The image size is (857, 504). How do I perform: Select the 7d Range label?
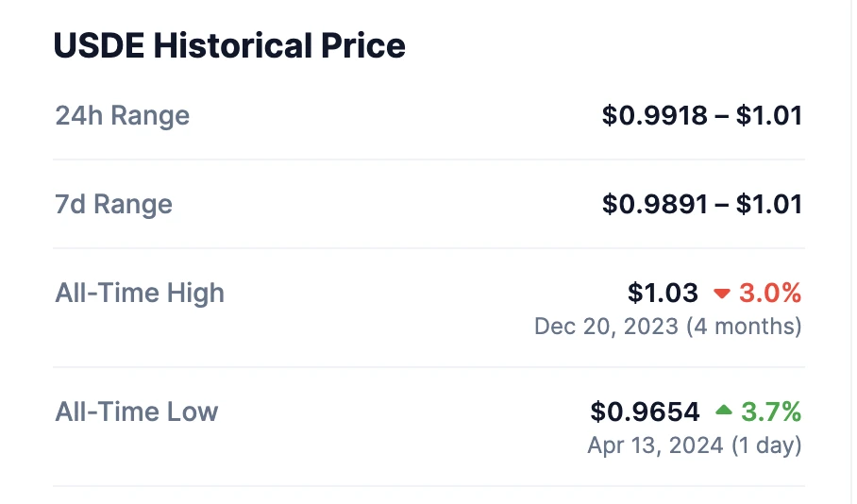point(114,204)
